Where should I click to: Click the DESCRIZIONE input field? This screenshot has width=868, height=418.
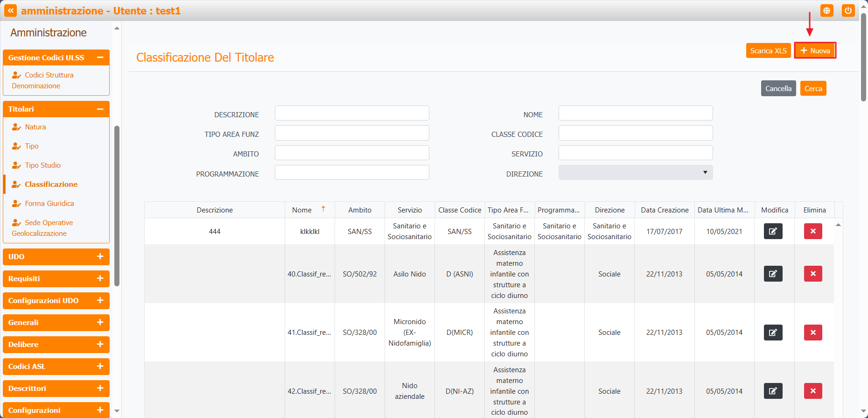point(352,113)
